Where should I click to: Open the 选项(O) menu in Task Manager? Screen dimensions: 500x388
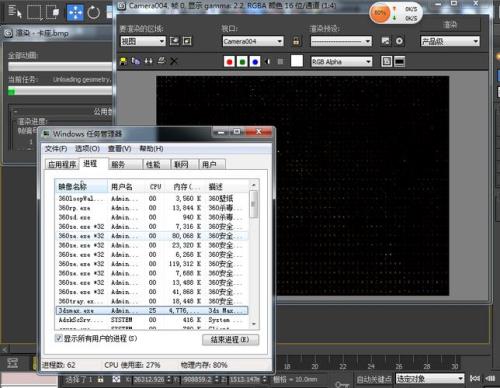coord(87,149)
